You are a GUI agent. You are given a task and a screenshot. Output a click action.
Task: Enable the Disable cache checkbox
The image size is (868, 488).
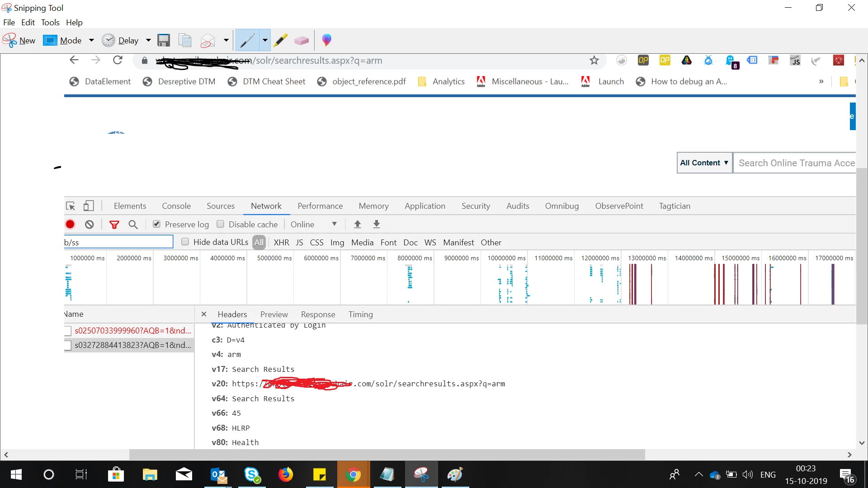tap(221, 224)
